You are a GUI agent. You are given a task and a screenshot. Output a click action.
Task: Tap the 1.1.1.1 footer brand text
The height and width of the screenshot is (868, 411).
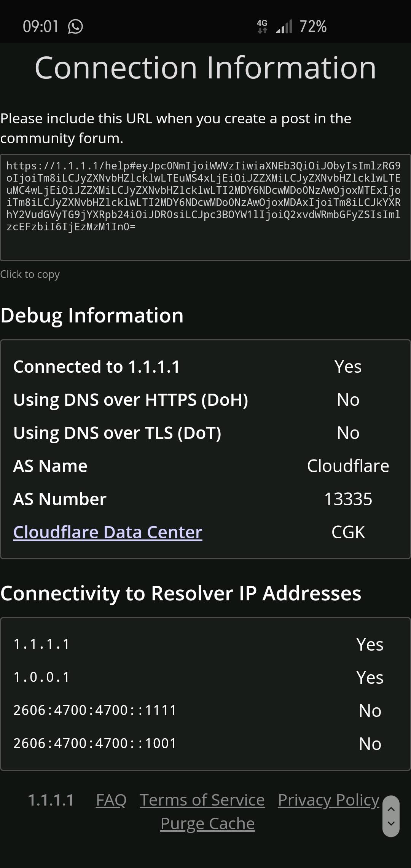[x=51, y=800]
